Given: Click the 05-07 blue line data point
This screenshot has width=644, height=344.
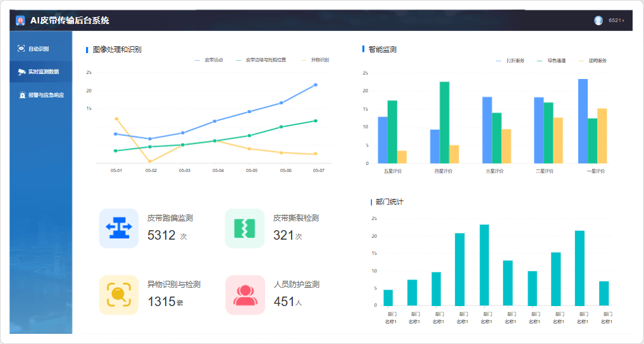Looking at the screenshot, I should pyautogui.click(x=316, y=85).
